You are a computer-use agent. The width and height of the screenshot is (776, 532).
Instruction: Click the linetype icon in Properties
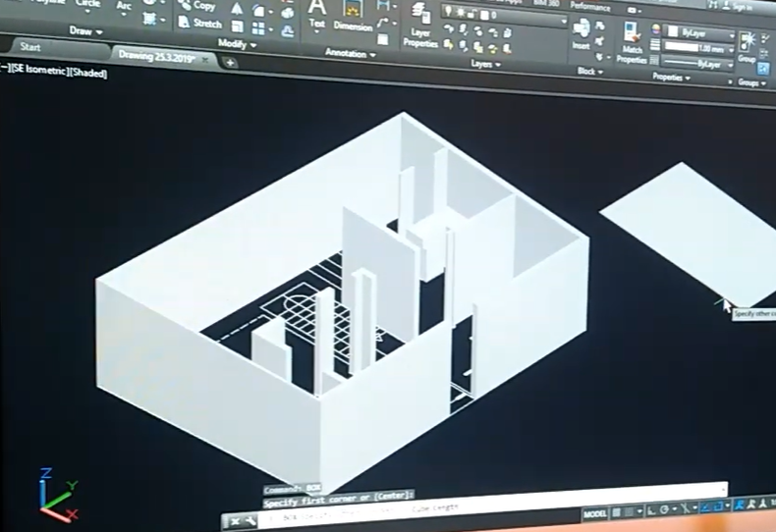[x=654, y=60]
